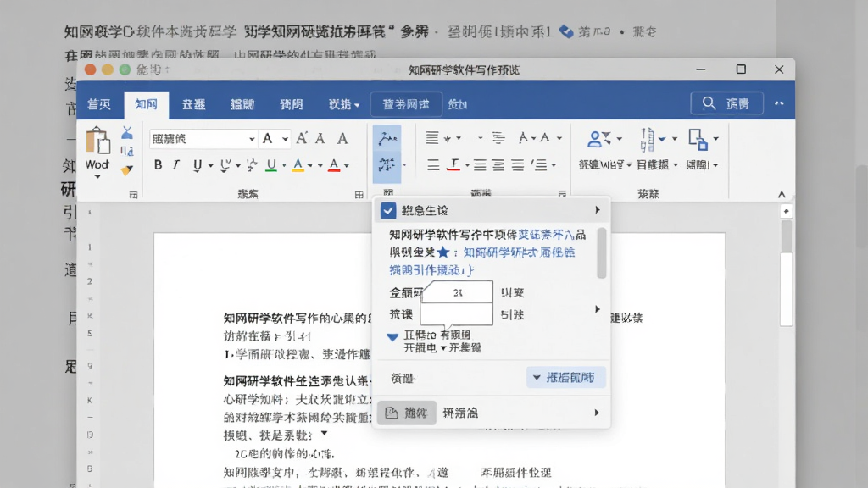Collapse the ribbon with the caret arrow
Screen dimensions: 868x488
782,195
